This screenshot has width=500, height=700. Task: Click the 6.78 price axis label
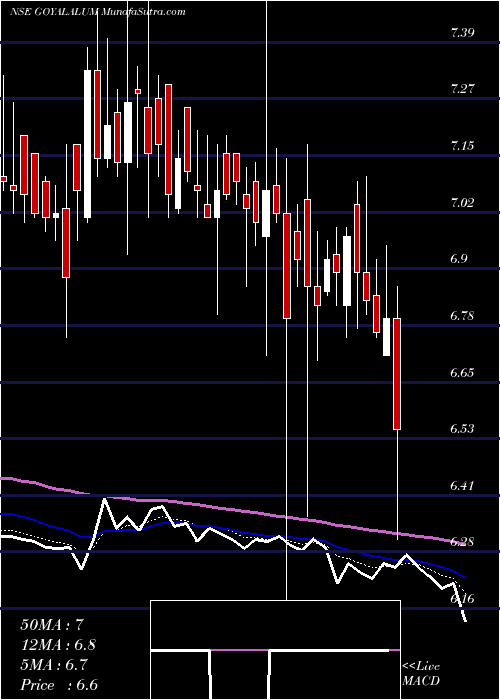(x=462, y=316)
